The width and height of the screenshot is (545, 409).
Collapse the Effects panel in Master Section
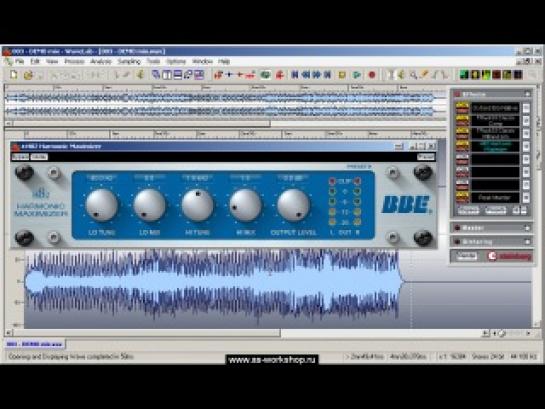pyautogui.click(x=527, y=94)
